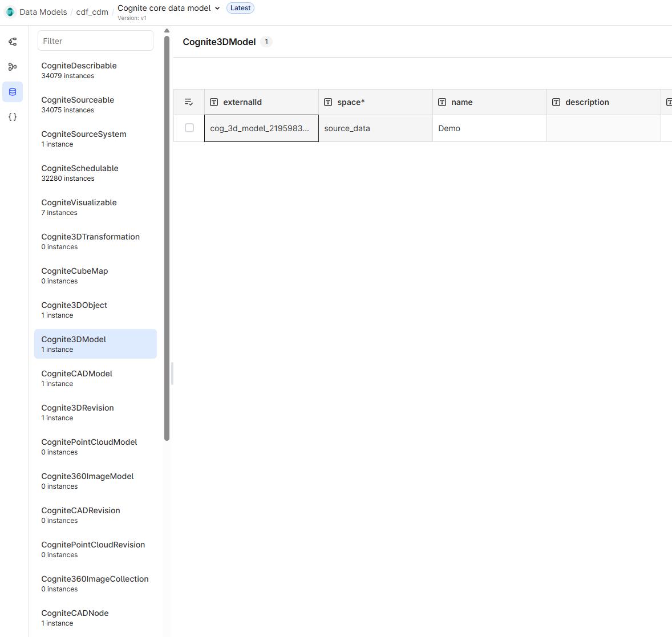Select CogniteSourceable in the type list
Screen dimensions: 672x637
pos(95,104)
